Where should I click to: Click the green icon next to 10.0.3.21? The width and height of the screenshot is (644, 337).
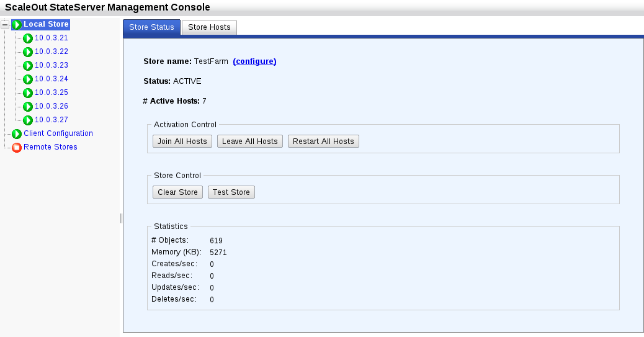[x=28, y=38]
